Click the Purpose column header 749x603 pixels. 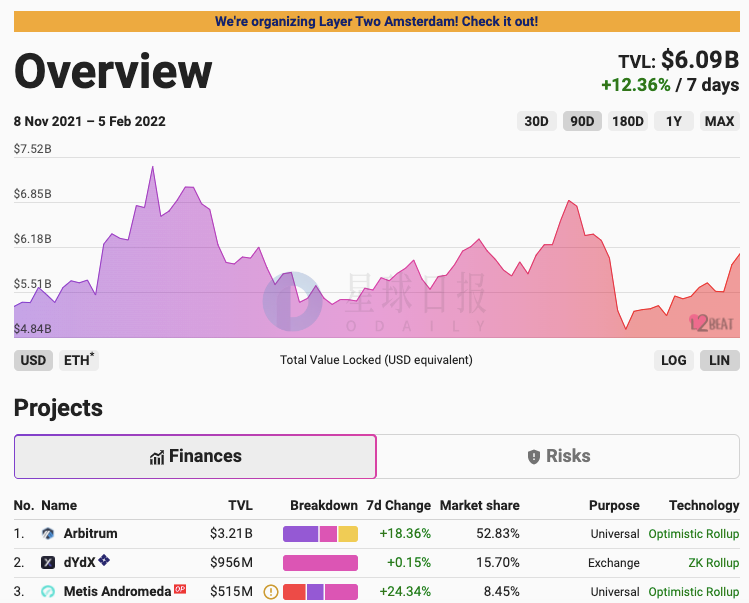tap(614, 506)
